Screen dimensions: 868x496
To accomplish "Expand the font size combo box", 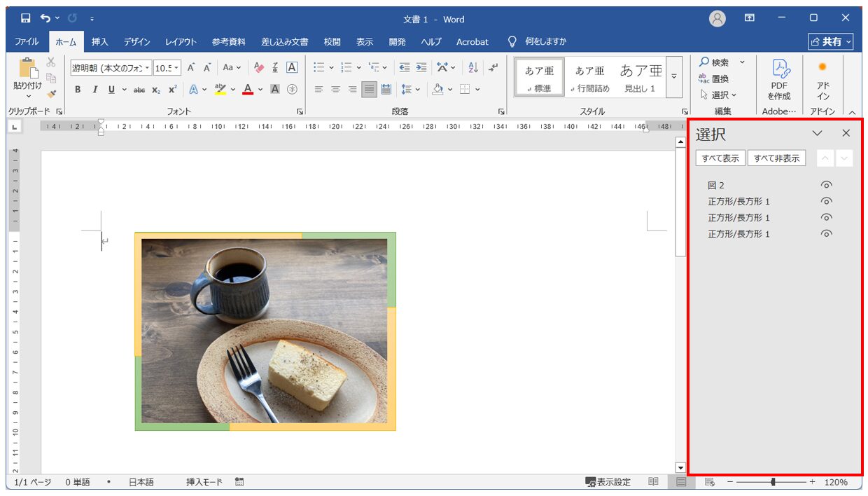I will (x=176, y=68).
